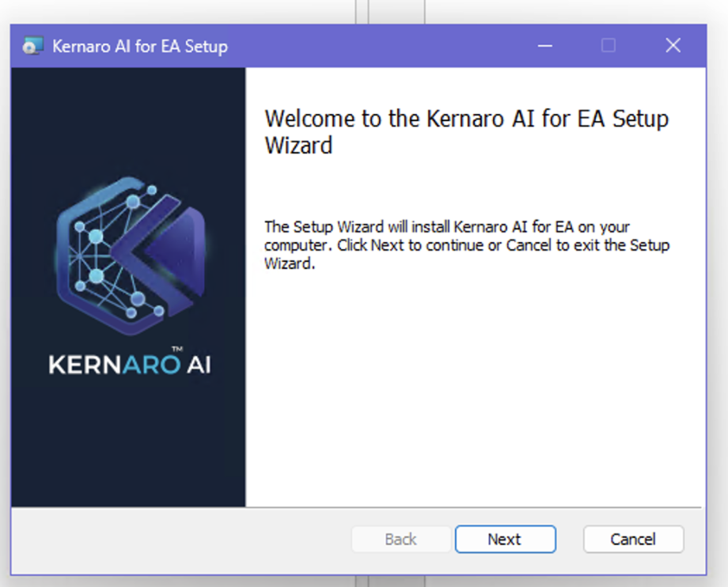Click the installer icon in the title bar
This screenshot has width=728, height=587.
pyautogui.click(x=33, y=46)
